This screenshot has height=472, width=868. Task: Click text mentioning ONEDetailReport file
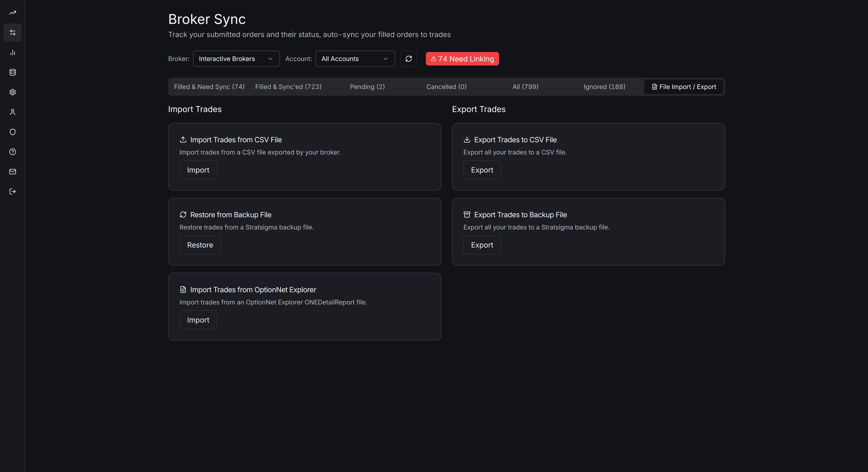(273, 302)
